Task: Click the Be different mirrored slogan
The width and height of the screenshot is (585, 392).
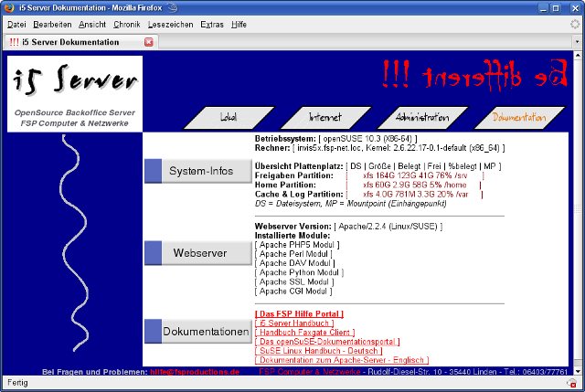Action: 474,73
